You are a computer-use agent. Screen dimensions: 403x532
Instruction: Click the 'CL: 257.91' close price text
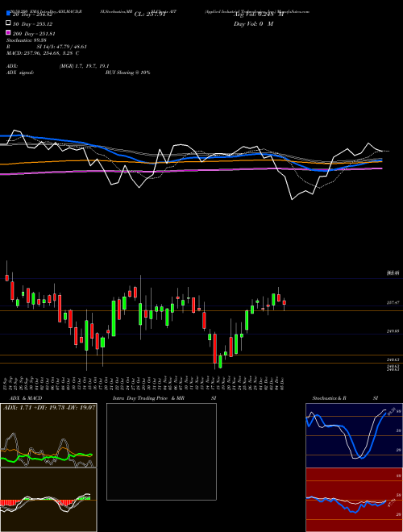150,15
